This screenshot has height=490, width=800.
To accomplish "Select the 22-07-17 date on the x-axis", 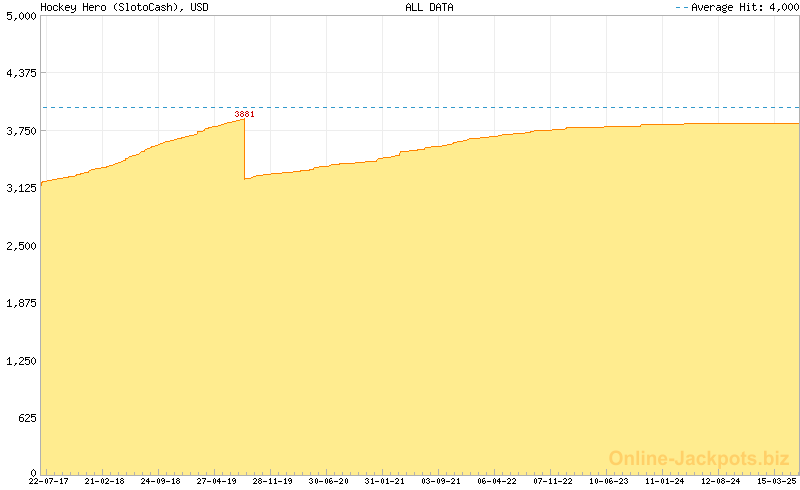I will tap(49, 481).
